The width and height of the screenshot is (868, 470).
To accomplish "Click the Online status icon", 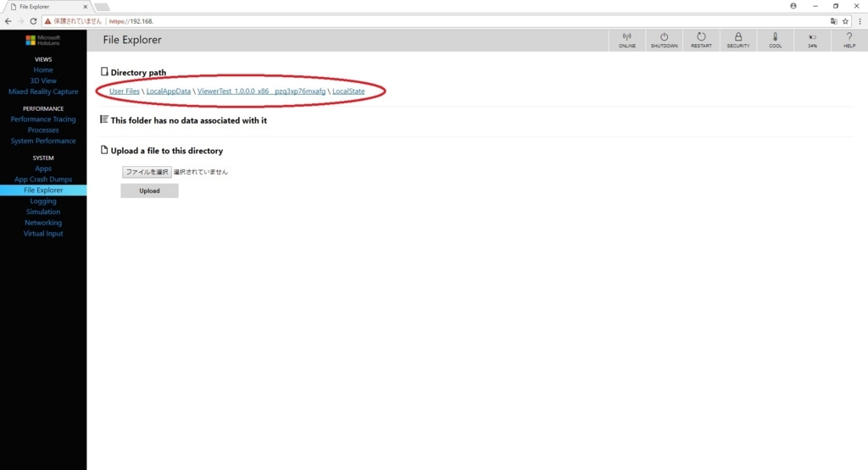I will [626, 41].
